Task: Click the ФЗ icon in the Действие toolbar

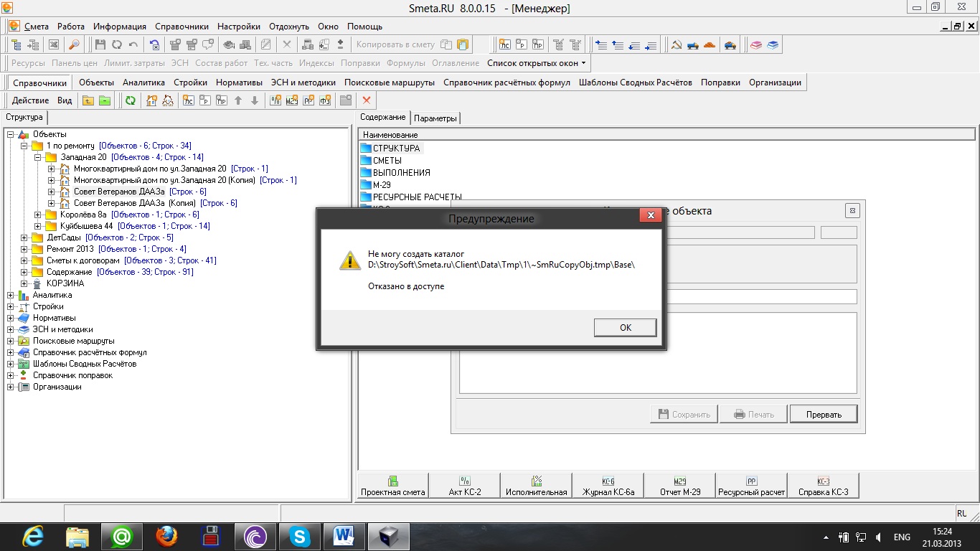Action: pyautogui.click(x=325, y=101)
